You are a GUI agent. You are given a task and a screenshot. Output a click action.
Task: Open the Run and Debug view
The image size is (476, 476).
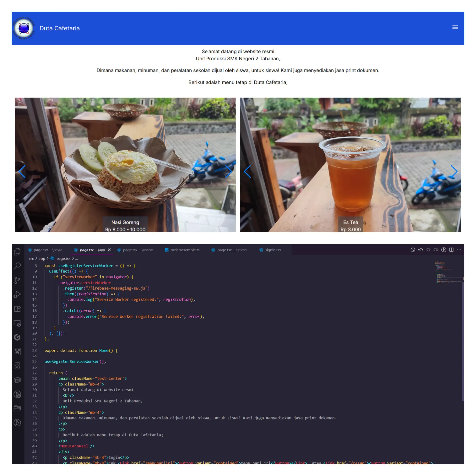point(17,294)
